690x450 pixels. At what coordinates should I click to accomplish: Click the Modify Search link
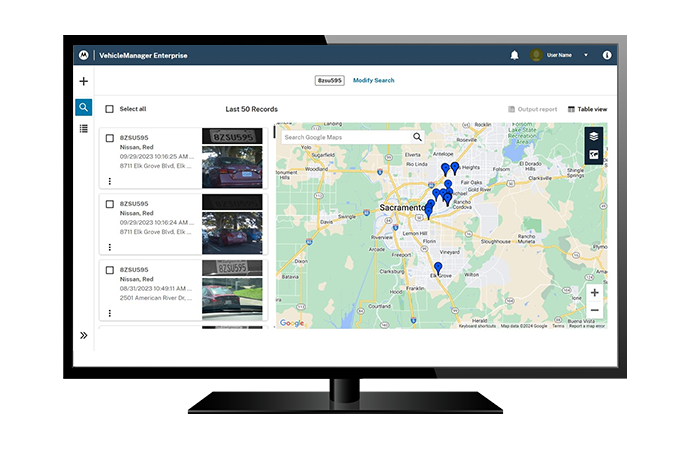tap(373, 80)
